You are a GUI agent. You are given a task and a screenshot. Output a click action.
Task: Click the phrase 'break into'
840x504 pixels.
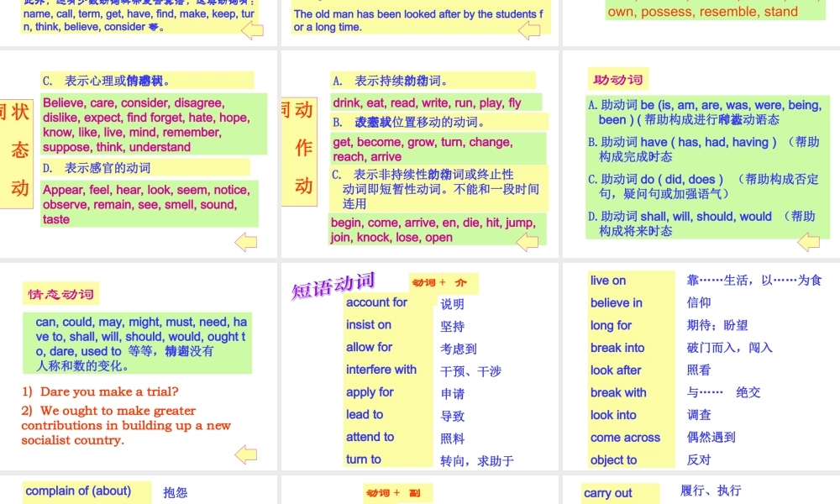coord(617,348)
